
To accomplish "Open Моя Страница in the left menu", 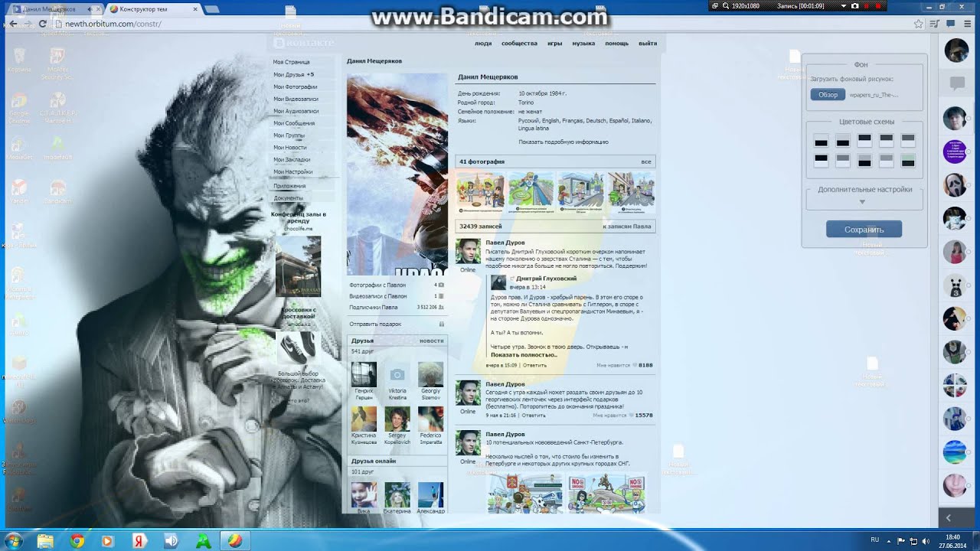I will (x=292, y=62).
